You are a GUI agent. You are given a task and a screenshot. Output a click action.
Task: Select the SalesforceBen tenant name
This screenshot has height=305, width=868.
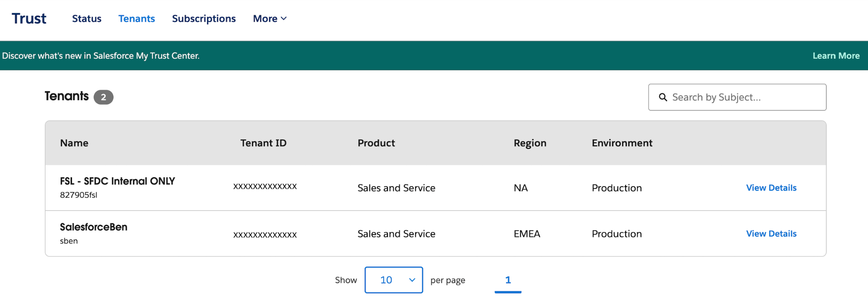94,227
